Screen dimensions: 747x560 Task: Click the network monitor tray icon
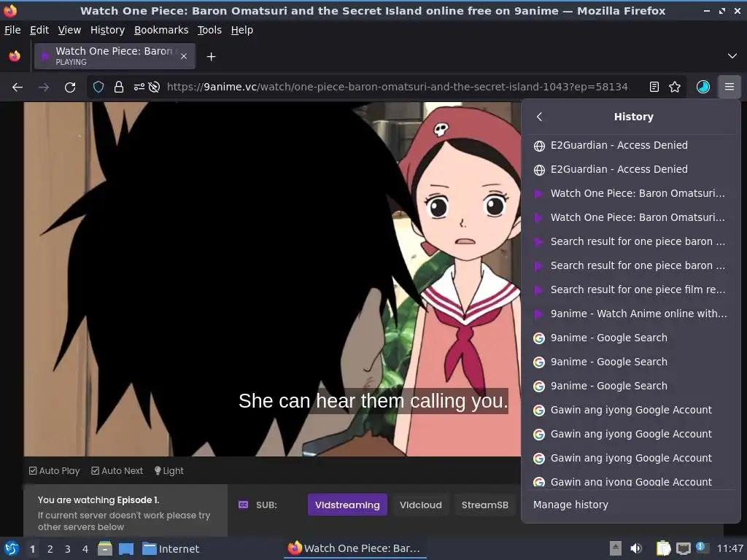click(684, 548)
